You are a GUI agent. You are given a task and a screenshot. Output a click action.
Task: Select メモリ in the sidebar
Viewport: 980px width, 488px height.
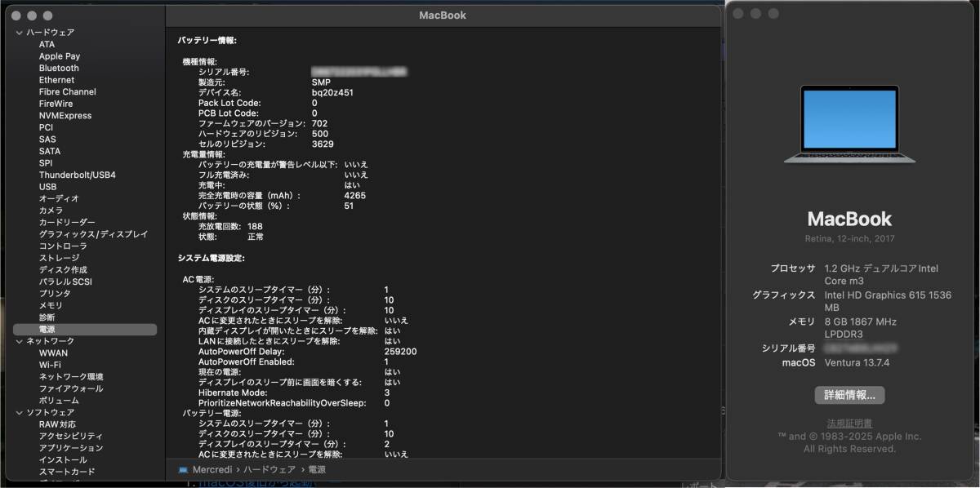tap(51, 305)
